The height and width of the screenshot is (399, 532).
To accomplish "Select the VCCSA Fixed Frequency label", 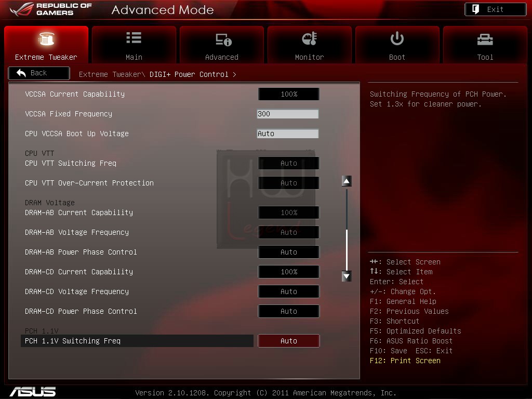I will tap(69, 114).
